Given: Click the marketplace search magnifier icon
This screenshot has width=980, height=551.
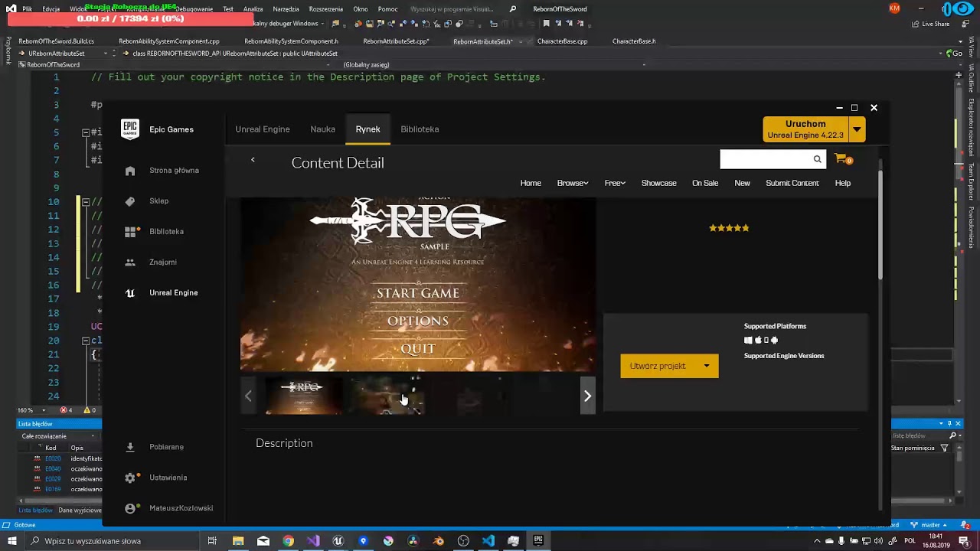Looking at the screenshot, I should [x=817, y=159].
